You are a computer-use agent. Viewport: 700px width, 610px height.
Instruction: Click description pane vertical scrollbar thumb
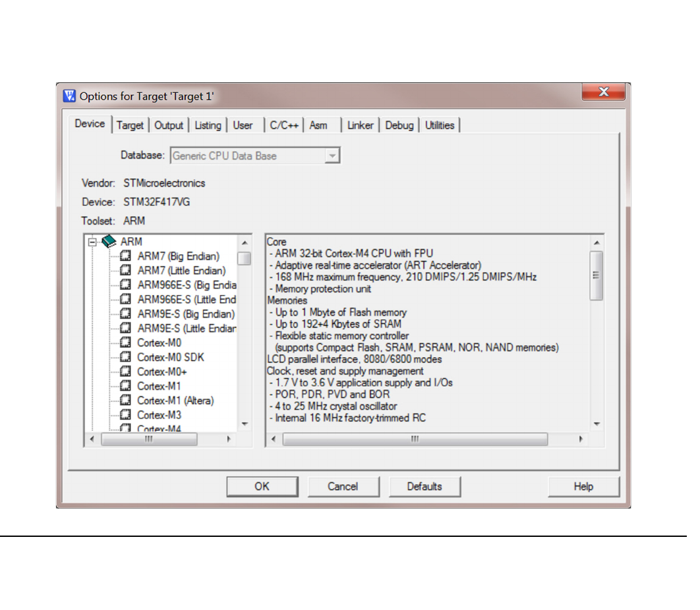click(597, 275)
